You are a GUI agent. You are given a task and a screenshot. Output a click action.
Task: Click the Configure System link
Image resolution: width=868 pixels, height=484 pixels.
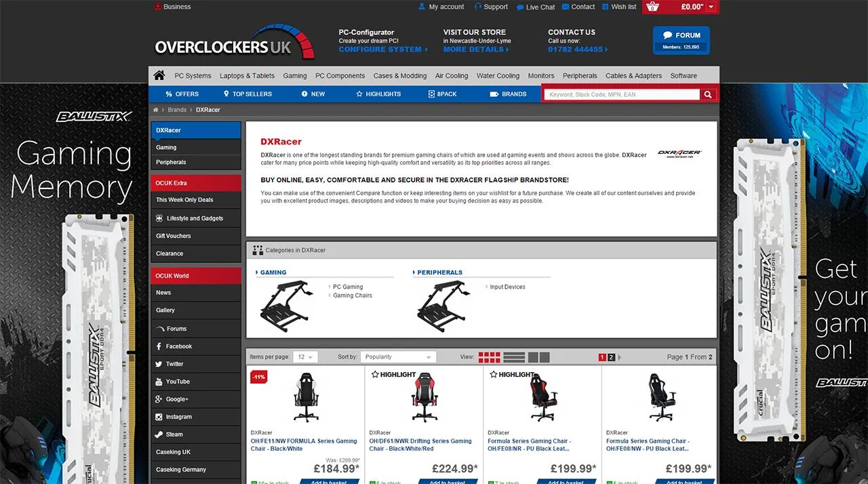[383, 49]
